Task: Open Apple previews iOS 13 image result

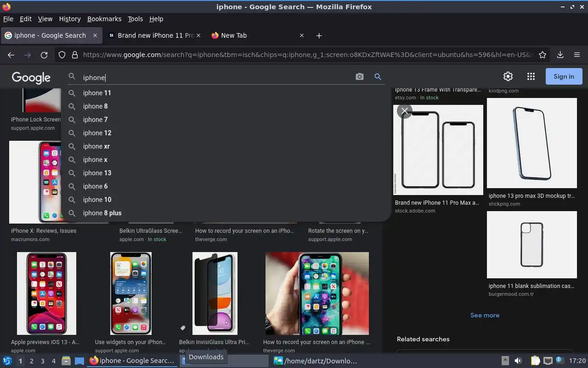Action: [x=46, y=293]
